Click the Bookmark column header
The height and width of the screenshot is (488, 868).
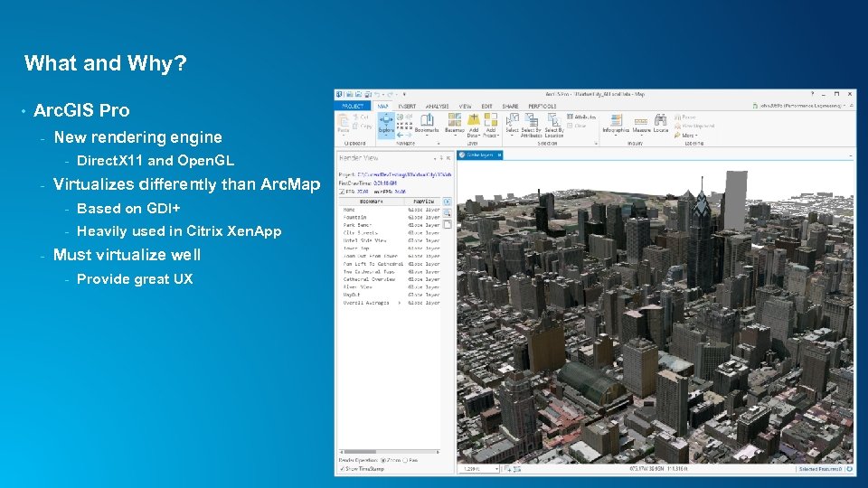[x=372, y=202]
